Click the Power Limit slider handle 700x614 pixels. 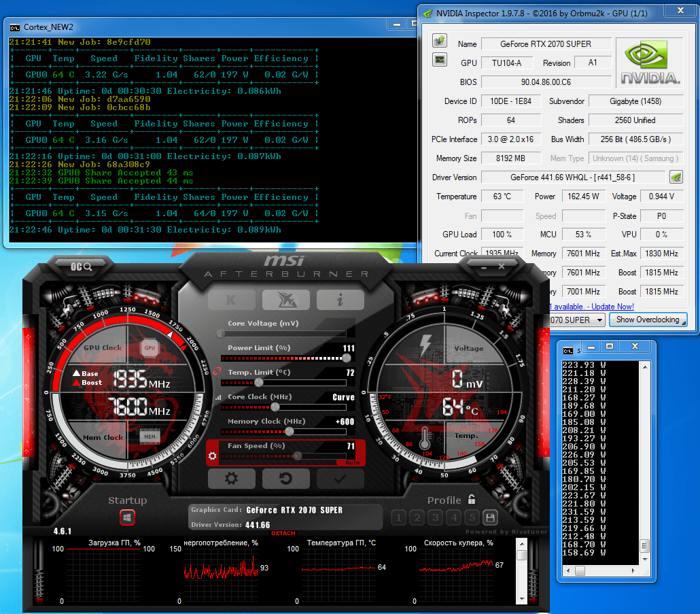point(347,358)
